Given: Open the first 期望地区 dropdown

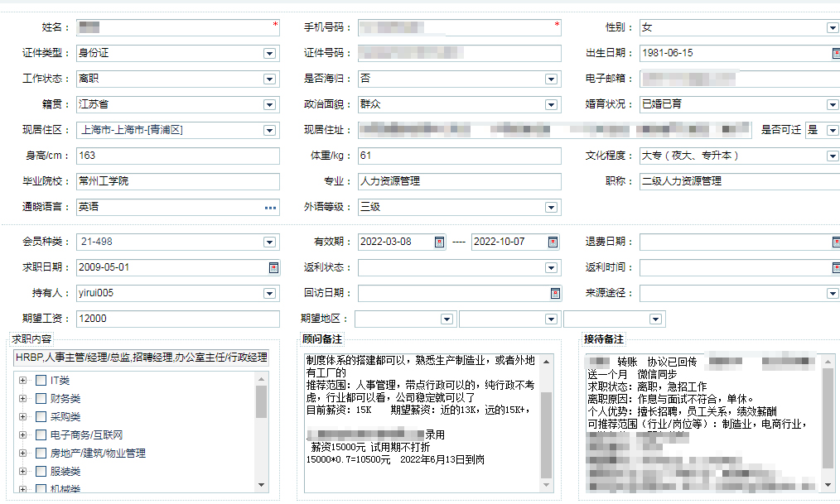Looking at the screenshot, I should tap(447, 319).
